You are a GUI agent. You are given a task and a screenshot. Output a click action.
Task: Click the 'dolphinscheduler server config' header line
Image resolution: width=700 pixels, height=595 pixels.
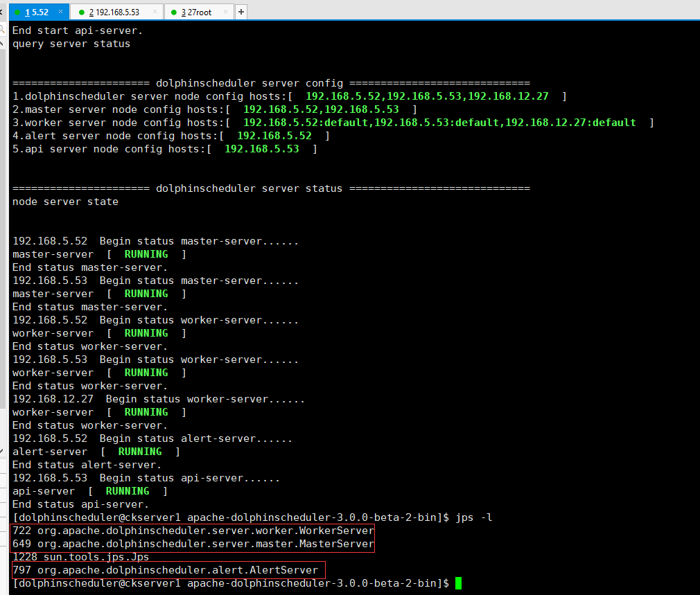(271, 83)
